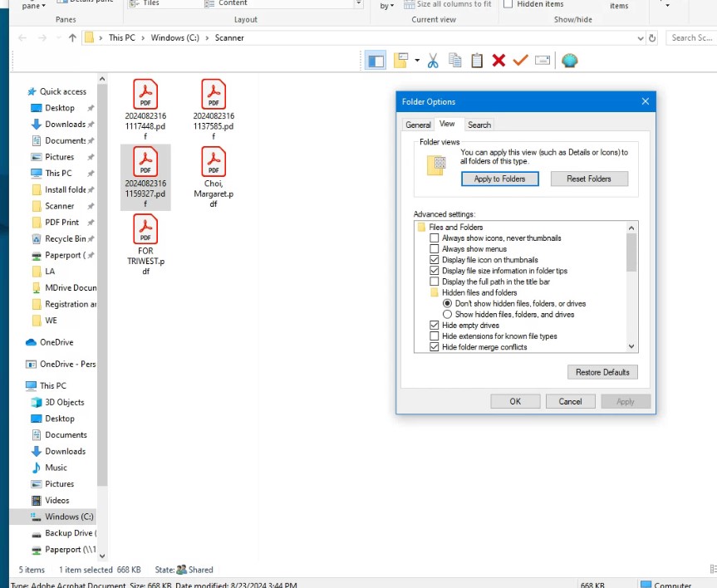This screenshot has height=588, width=717.
Task: Click Cancel in Folder Options
Action: point(570,401)
